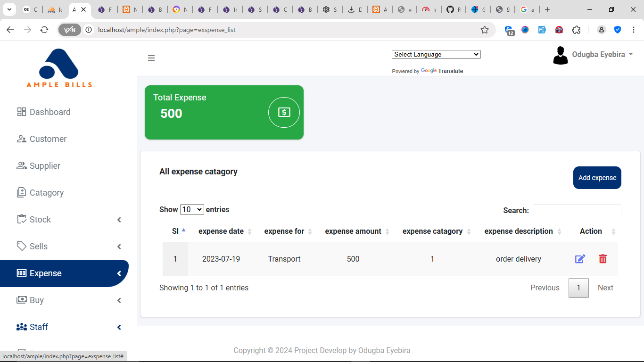This screenshot has width=644, height=362.
Task: Click the edit pencil icon for Transport expense
Action: coord(580,259)
